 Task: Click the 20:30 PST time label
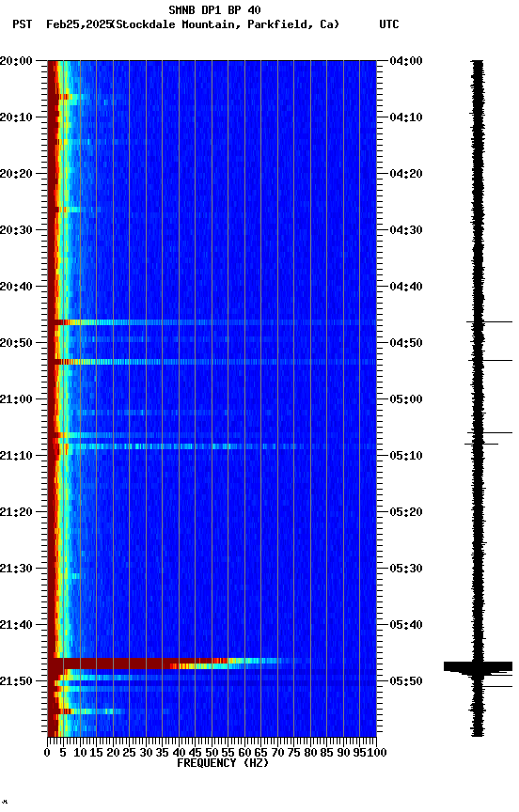16,230
